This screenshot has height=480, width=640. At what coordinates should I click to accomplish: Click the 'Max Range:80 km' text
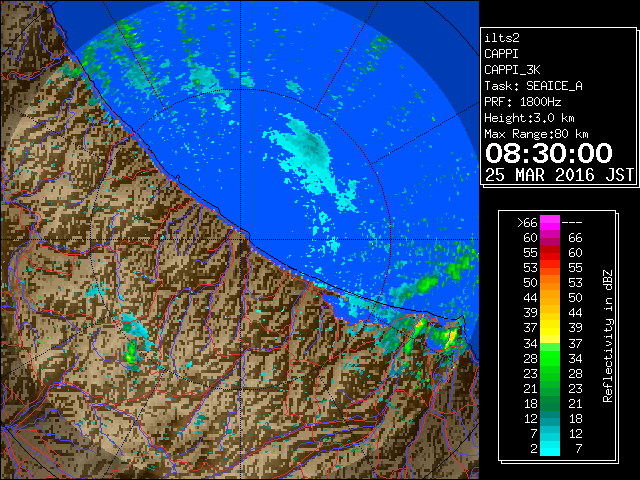click(536, 134)
